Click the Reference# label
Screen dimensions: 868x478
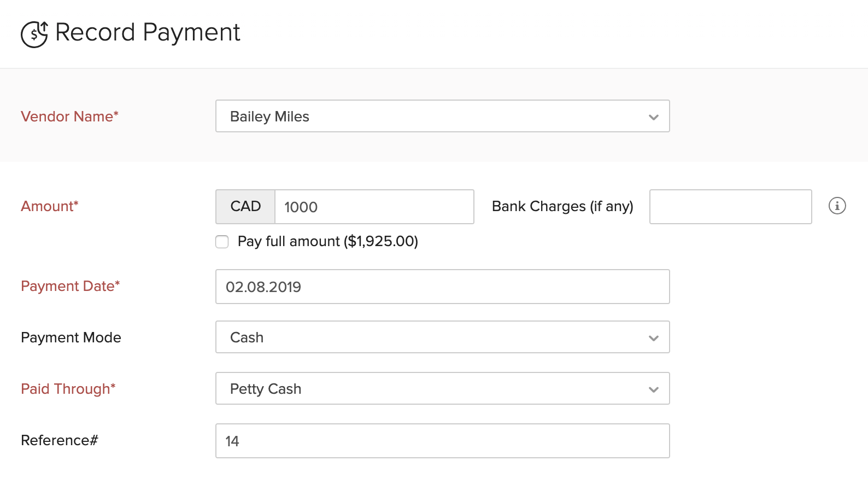pos(60,440)
